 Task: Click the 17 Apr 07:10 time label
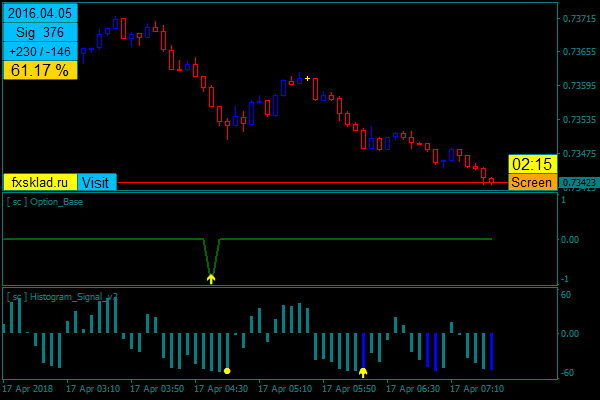(x=477, y=389)
